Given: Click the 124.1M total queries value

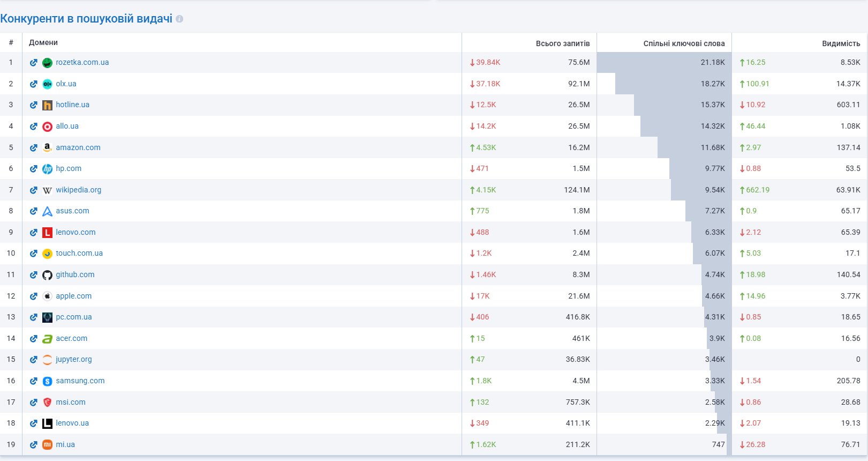Looking at the screenshot, I should (x=577, y=190).
